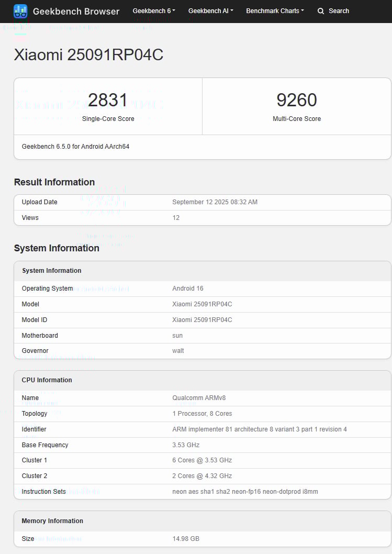Select the Base Frequency 3.53 GHz value
The width and height of the screenshot is (392, 554).
(186, 445)
